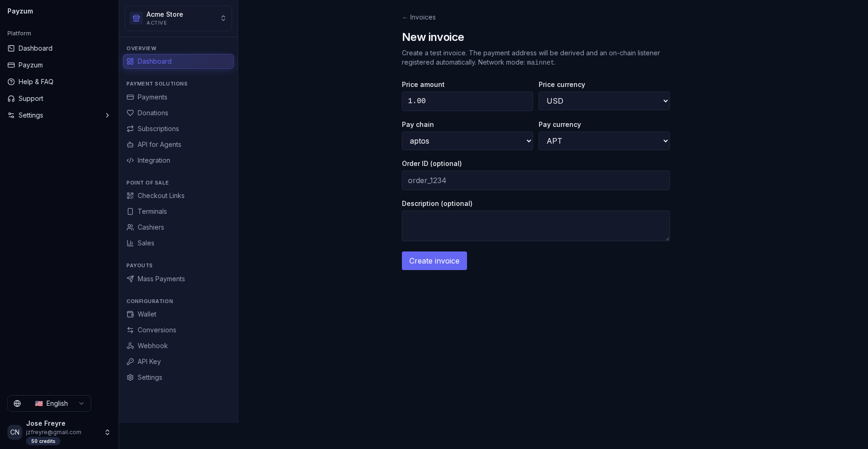Click the Payments card icon
868x449 pixels.
130,97
